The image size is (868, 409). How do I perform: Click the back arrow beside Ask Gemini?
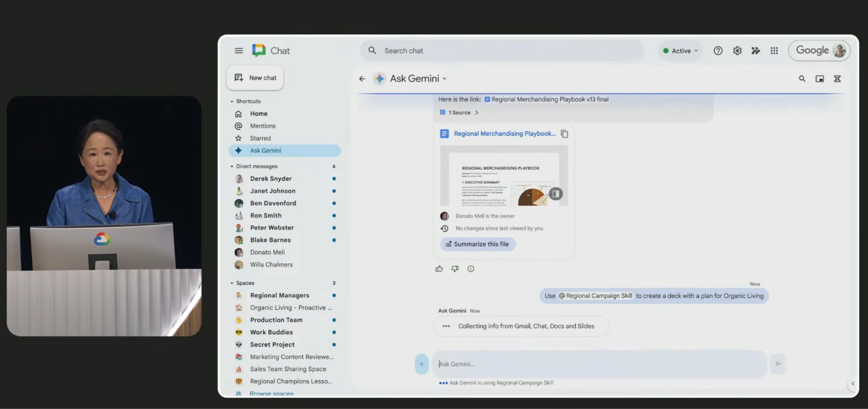click(x=362, y=79)
